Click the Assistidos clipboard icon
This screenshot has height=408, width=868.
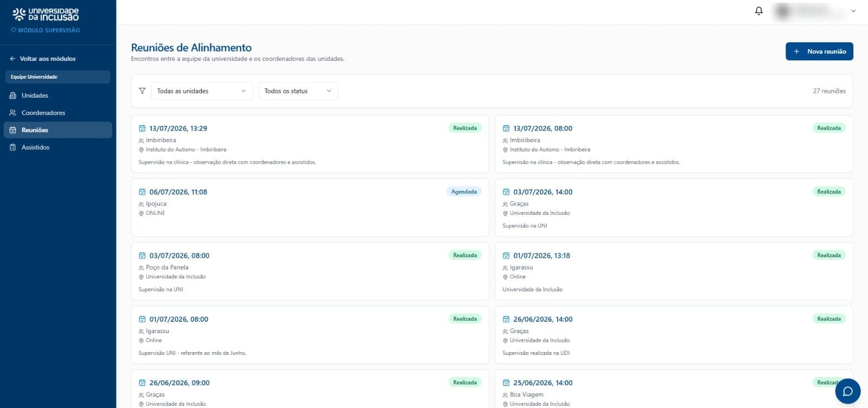[x=13, y=148]
